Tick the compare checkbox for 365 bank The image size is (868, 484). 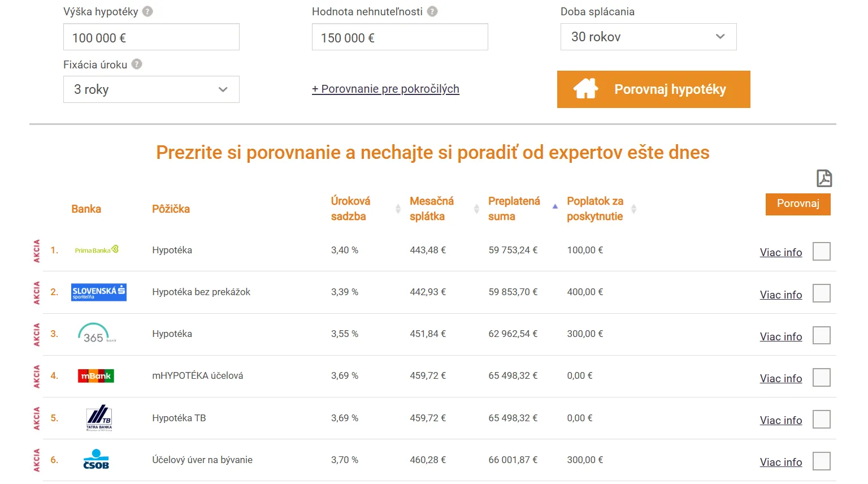822,335
